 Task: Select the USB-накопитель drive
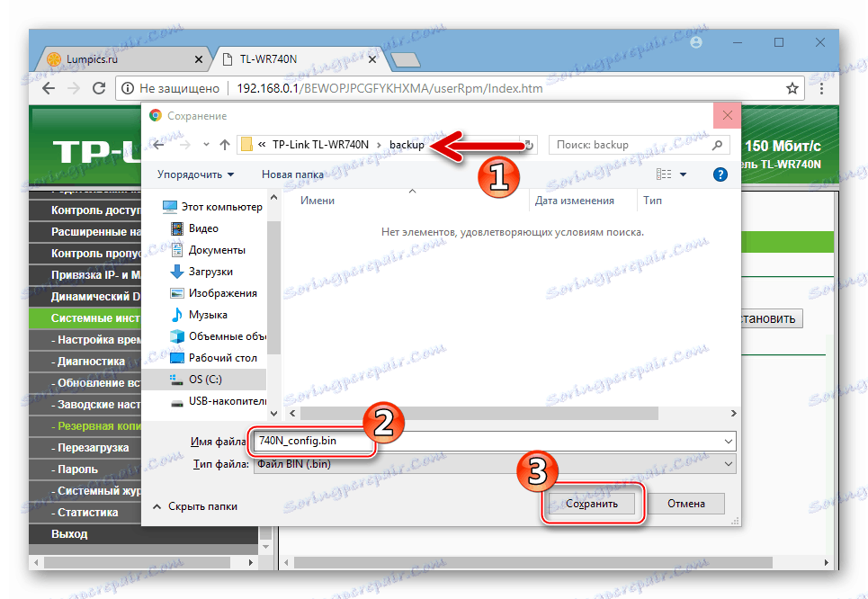(218, 401)
